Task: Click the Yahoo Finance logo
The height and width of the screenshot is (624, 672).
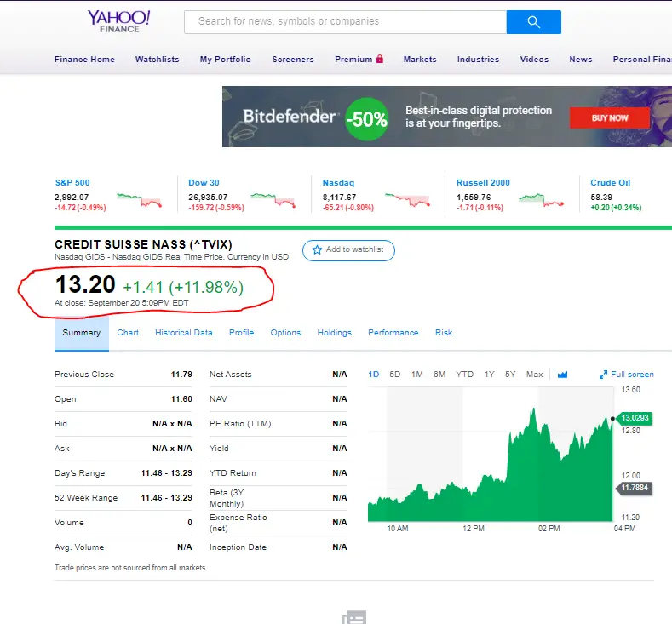Action: pos(118,21)
